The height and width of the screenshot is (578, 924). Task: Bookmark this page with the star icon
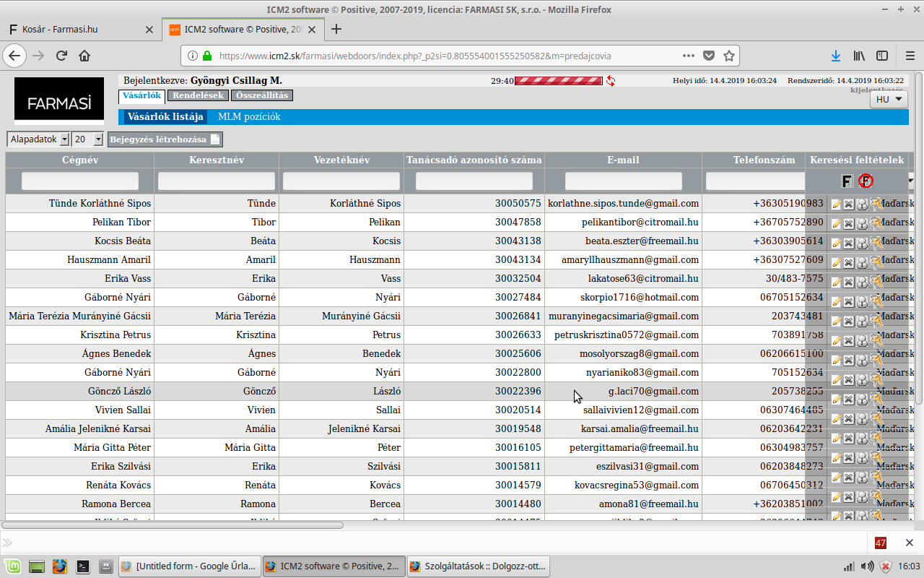coord(729,56)
